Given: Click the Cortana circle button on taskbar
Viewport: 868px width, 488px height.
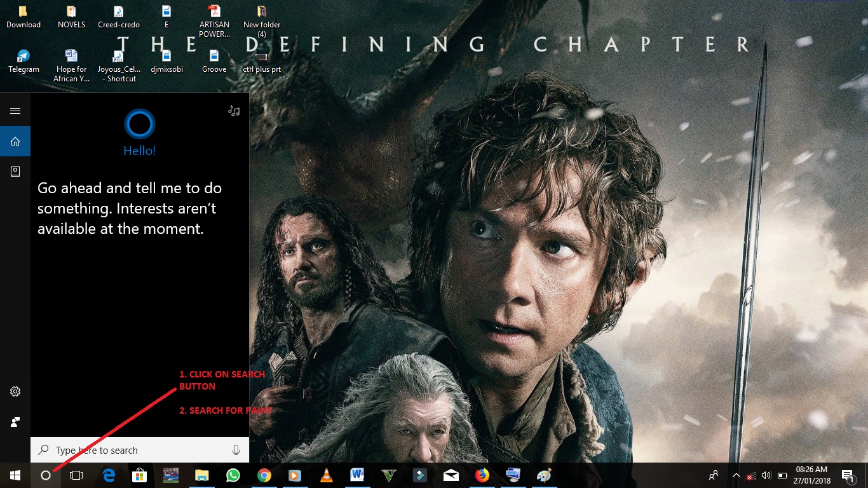Looking at the screenshot, I should pyautogui.click(x=46, y=475).
